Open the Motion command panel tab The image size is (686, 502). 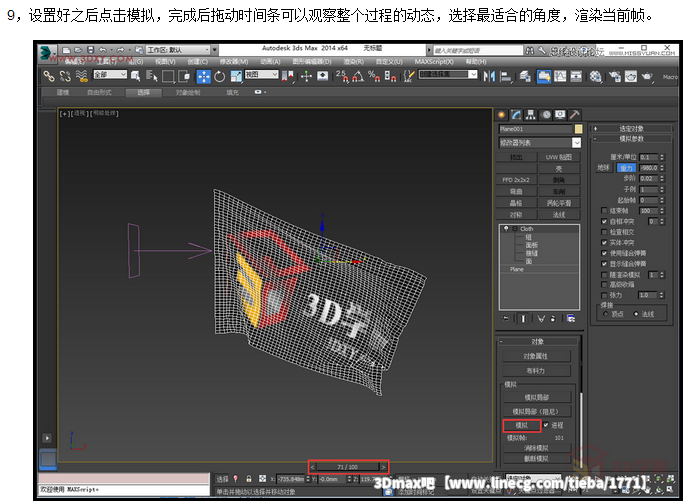546,115
